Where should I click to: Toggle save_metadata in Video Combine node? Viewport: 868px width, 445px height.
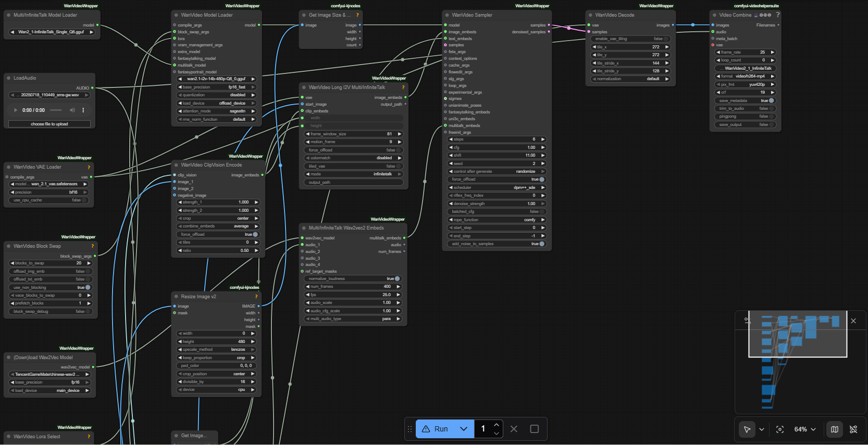771,100
